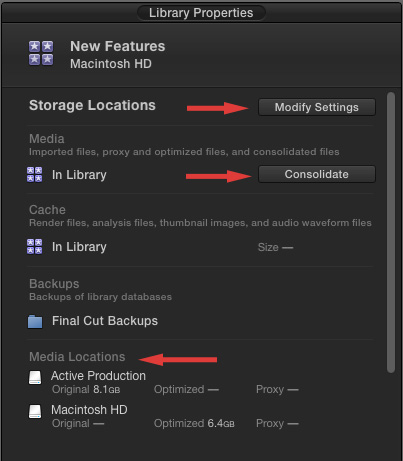Screen dimensions: 403x461
Task: Click the library icon beside Cache In Library
Action: [34, 246]
